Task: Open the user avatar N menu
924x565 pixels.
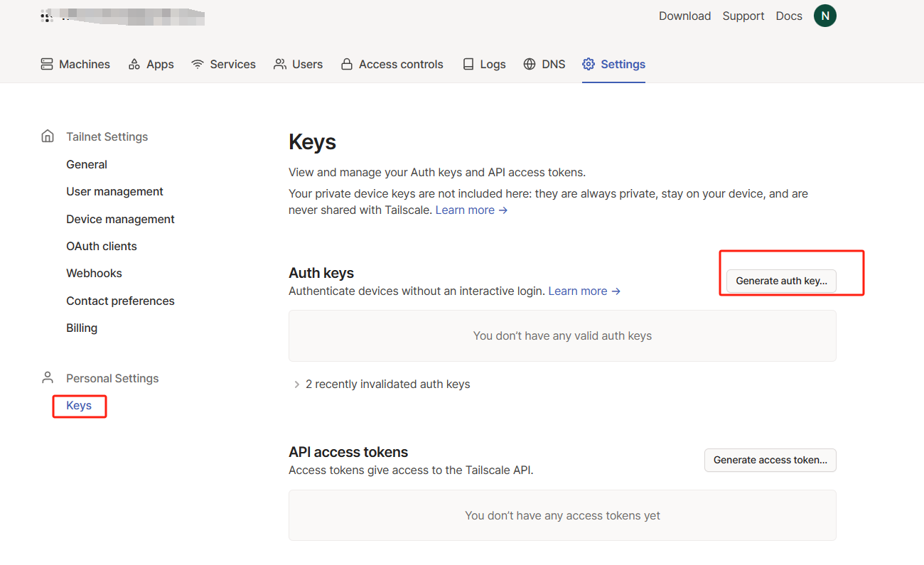Action: coord(825,16)
